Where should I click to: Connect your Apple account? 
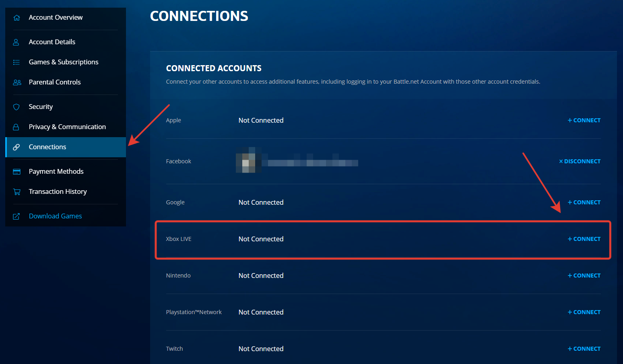(584, 120)
